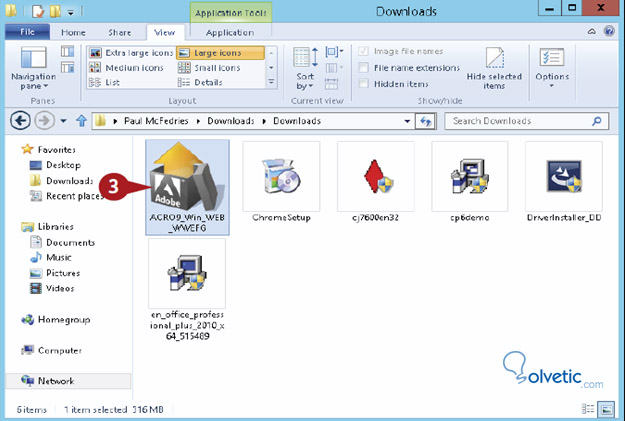Screen dimensions: 625x421
Task: Open the Application ribbon tab
Action: pos(230,32)
